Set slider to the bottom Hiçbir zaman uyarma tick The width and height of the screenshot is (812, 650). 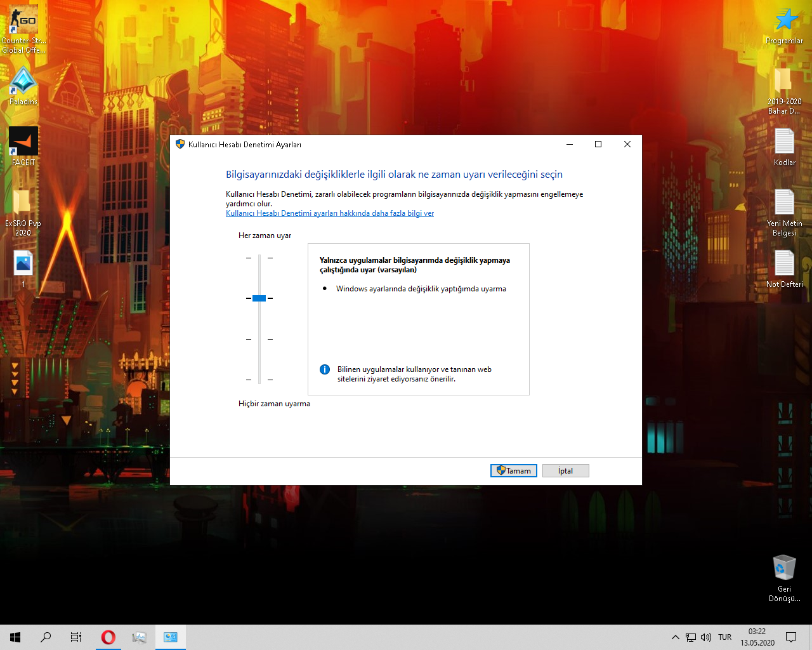click(259, 380)
